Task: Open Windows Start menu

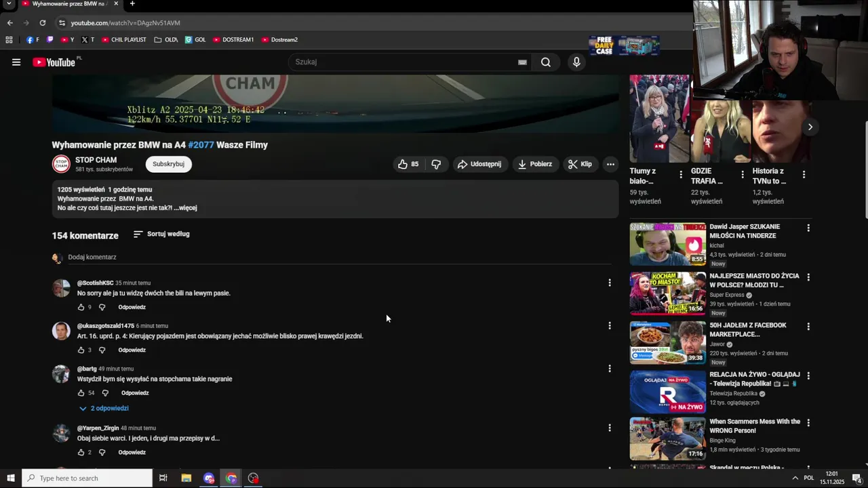Action: coord(11,479)
